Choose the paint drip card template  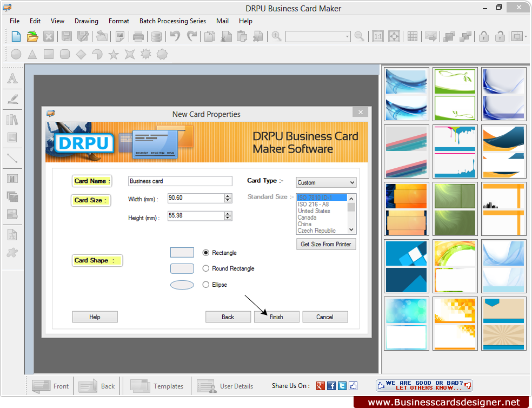point(455,152)
